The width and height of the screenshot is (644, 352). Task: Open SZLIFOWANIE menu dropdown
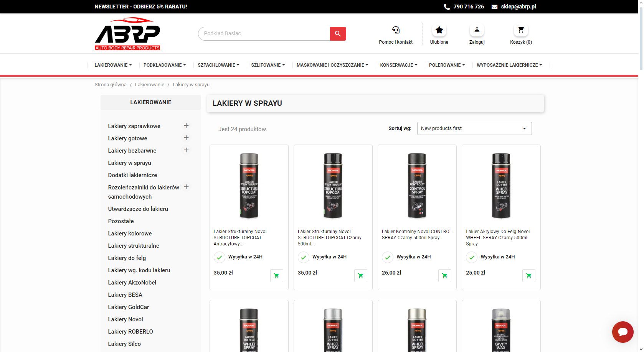pos(268,65)
